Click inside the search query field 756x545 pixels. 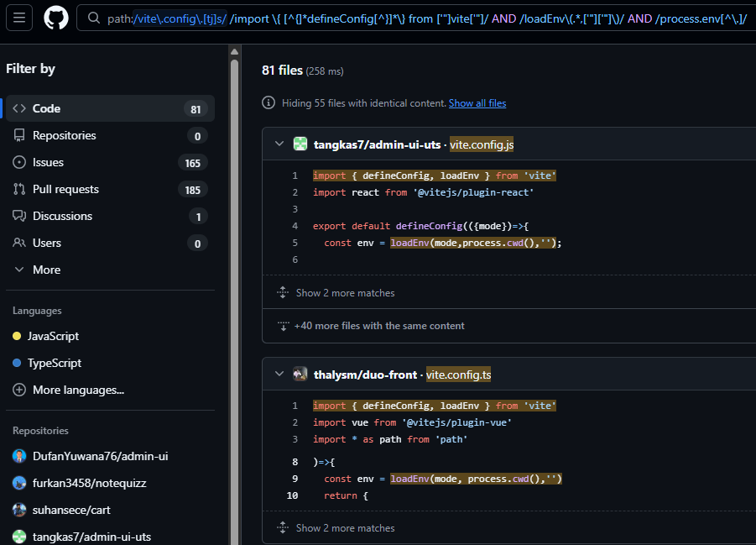tap(420, 18)
